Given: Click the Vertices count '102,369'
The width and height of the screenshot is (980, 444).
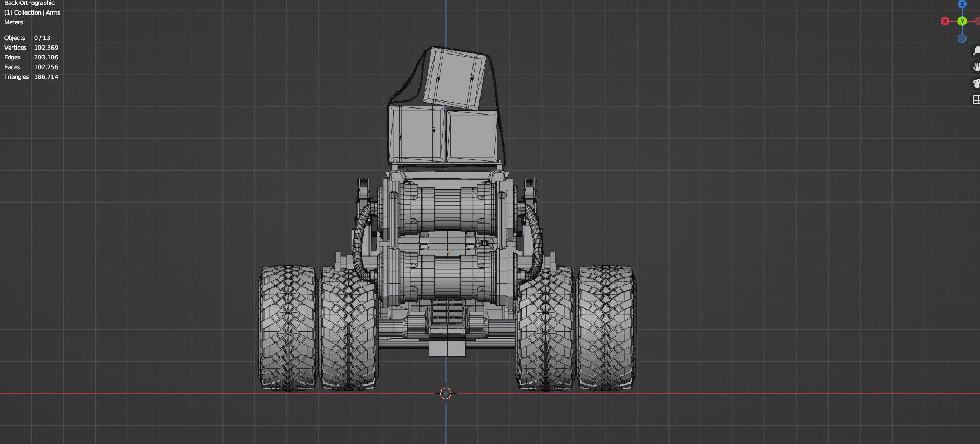Looking at the screenshot, I should [46, 48].
